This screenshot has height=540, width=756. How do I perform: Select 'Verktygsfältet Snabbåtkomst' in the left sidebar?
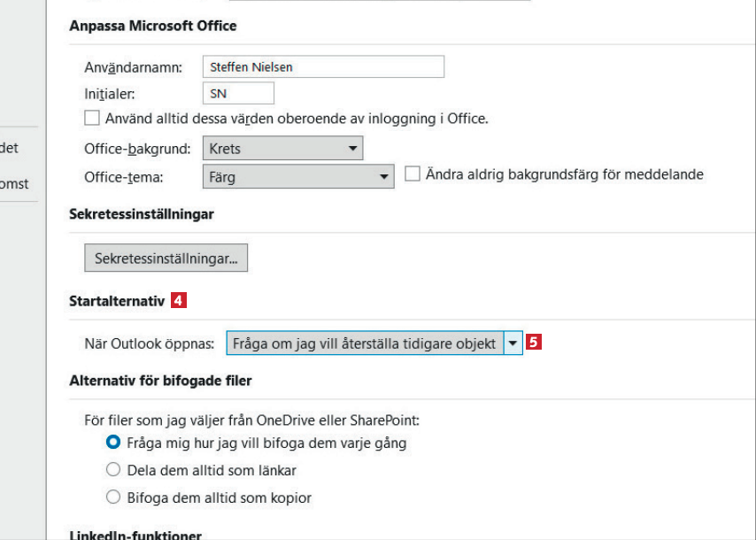14,183
